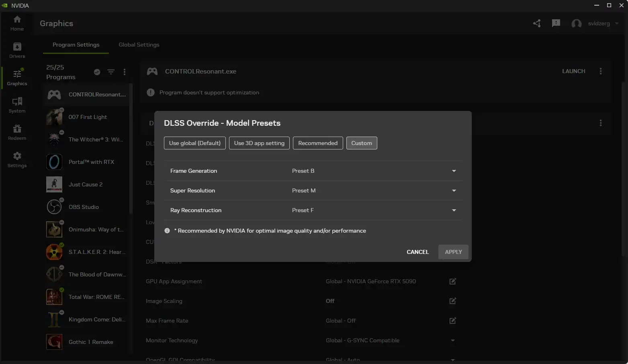Open the programs list more options menu

125,72
